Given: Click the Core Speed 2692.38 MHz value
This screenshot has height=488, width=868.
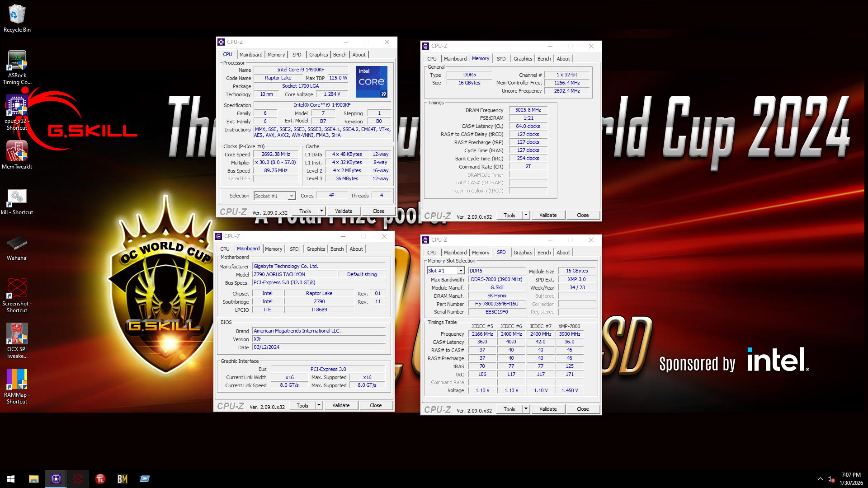Looking at the screenshot, I should click(x=276, y=154).
